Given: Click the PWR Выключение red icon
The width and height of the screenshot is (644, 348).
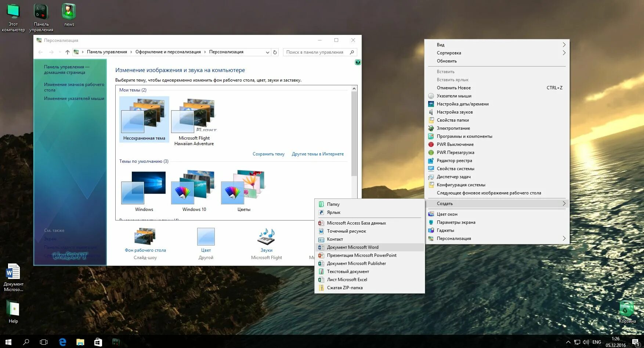Looking at the screenshot, I should point(431,144).
